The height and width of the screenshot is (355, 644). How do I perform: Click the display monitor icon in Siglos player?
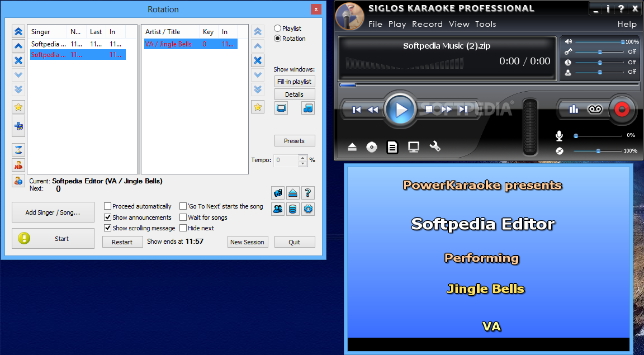pyautogui.click(x=414, y=147)
